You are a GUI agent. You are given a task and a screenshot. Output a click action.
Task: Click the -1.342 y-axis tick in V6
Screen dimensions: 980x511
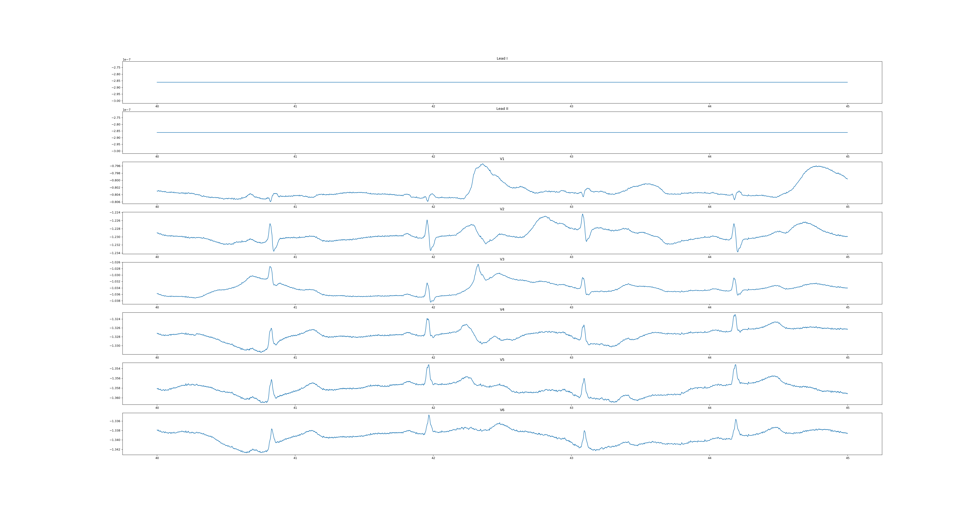tap(115, 449)
